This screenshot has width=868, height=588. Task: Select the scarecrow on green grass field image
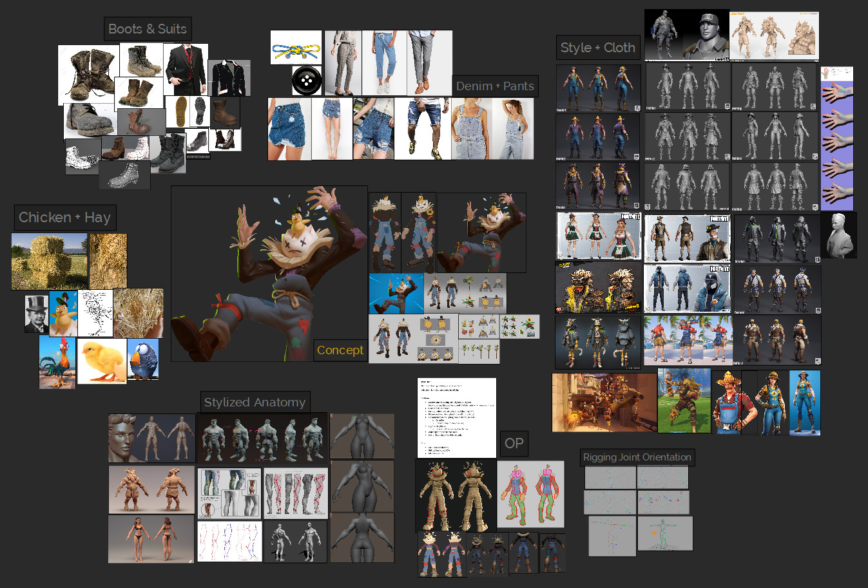684,401
